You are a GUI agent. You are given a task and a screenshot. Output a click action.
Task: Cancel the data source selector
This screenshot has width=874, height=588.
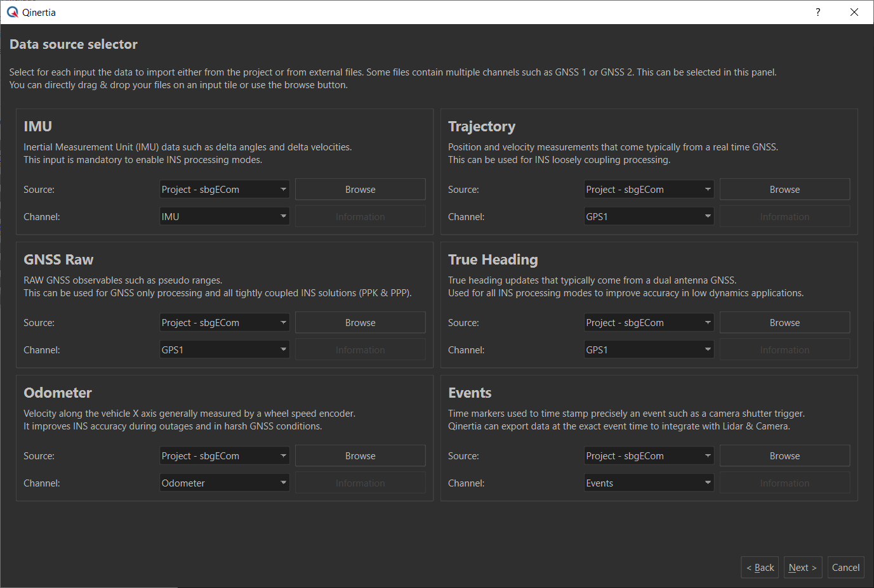845,568
